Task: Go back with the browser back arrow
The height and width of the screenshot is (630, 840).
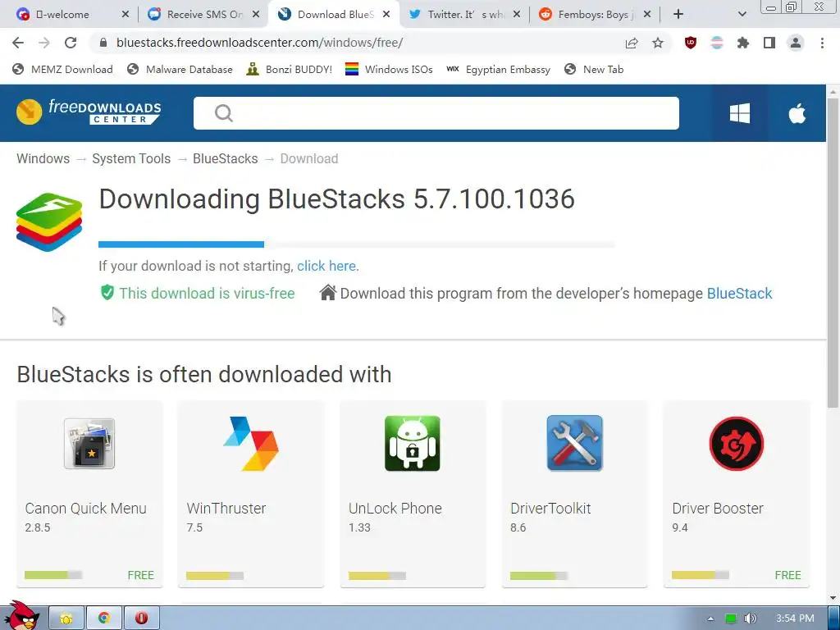Action: [x=18, y=43]
